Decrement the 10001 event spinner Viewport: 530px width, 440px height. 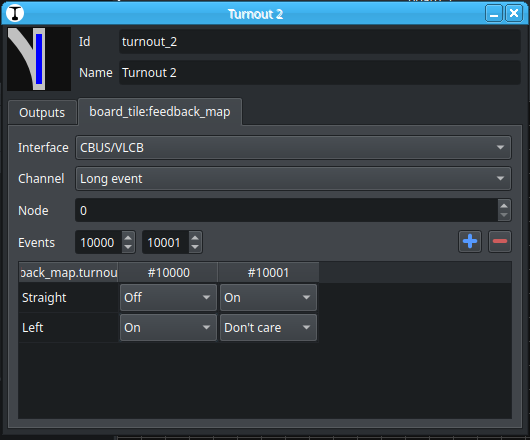coord(195,247)
